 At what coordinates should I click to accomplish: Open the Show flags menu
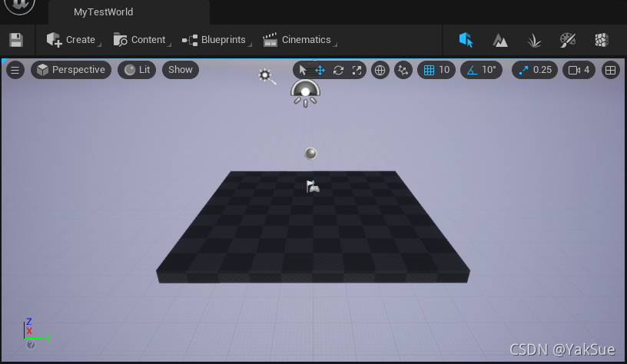coord(181,70)
